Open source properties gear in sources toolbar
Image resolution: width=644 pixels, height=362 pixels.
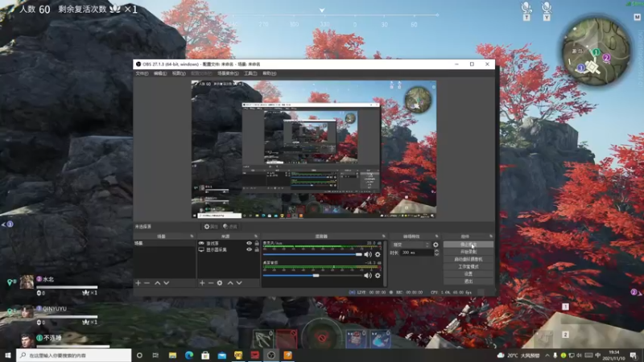click(220, 283)
